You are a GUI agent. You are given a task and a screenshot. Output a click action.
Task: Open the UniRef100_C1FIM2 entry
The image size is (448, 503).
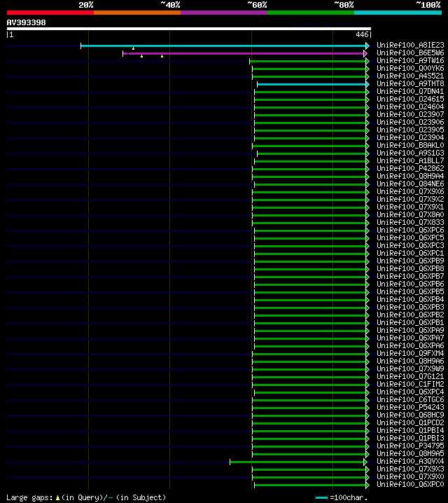coord(410,384)
